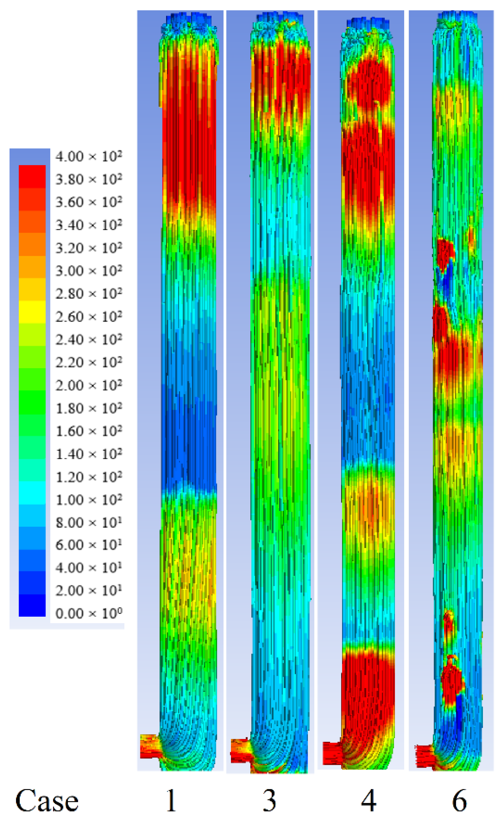Select the 1.40 × 10² scale value
Viewport: 504px width, 823px height.
coord(89,454)
